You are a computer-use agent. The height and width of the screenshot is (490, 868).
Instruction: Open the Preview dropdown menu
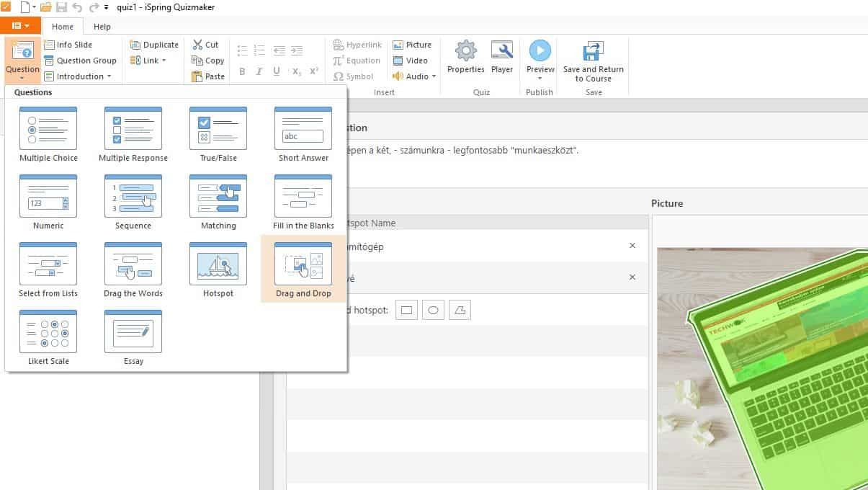540,79
